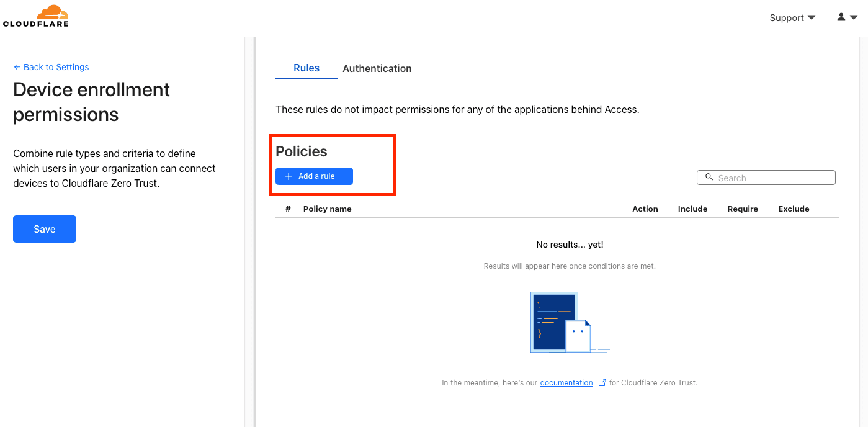Click the Action column header
This screenshot has width=868, height=427.
645,209
